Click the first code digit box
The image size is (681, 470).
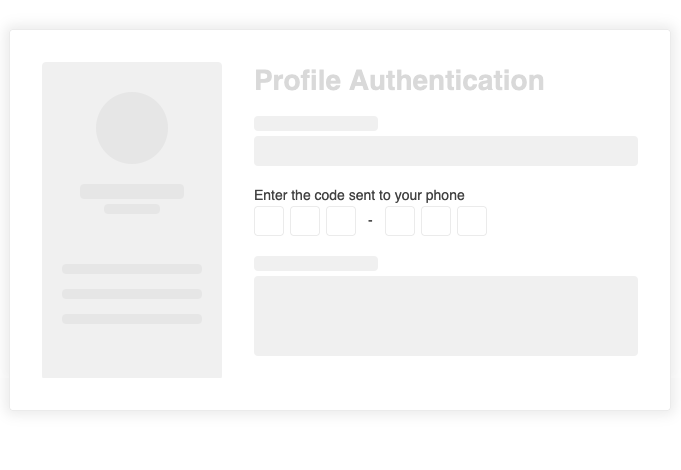coord(269,221)
